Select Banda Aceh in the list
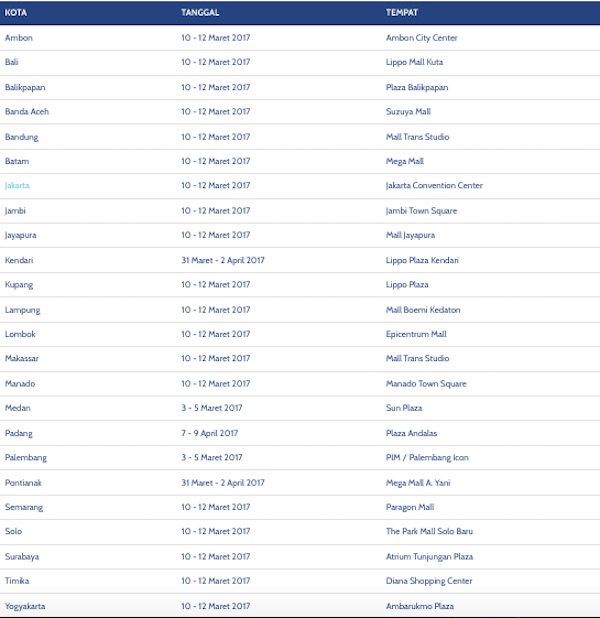Image resolution: width=600 pixels, height=618 pixels. tap(27, 112)
